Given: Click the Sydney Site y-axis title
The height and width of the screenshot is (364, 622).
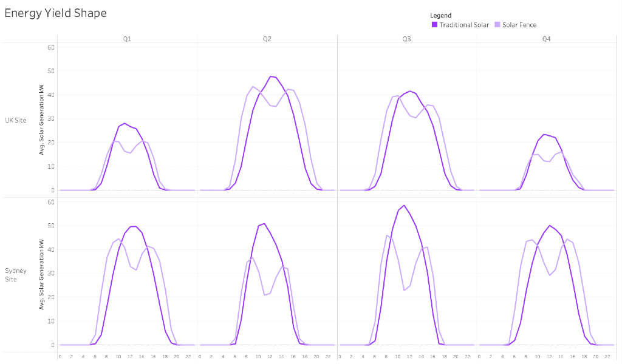Looking at the screenshot, I should [x=42, y=275].
